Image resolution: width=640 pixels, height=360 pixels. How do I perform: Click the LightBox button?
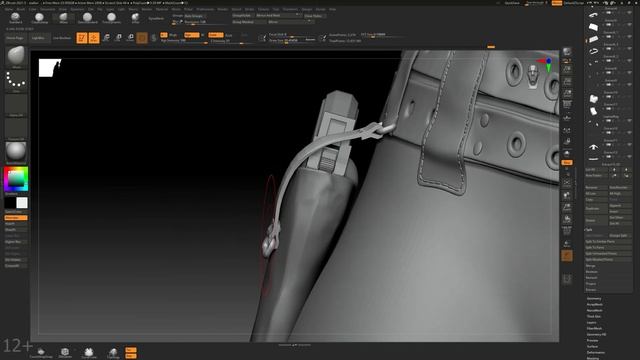[x=40, y=38]
